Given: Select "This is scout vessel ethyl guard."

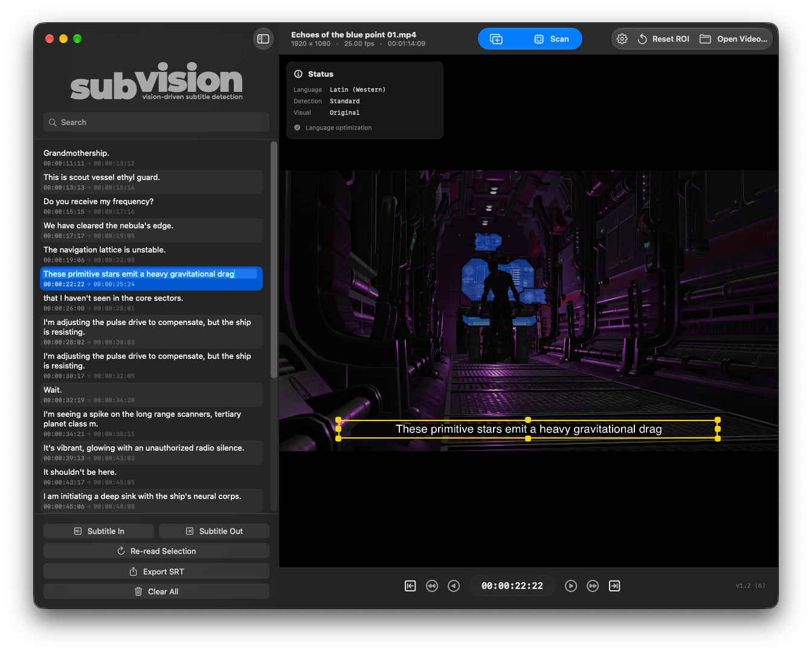Looking at the screenshot, I should pos(151,182).
